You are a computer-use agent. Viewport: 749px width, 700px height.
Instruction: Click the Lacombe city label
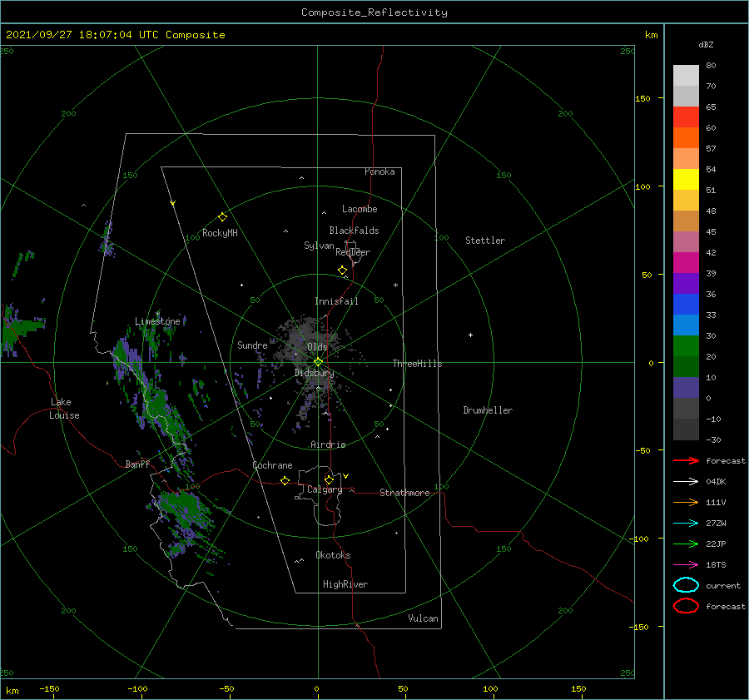pos(360,209)
